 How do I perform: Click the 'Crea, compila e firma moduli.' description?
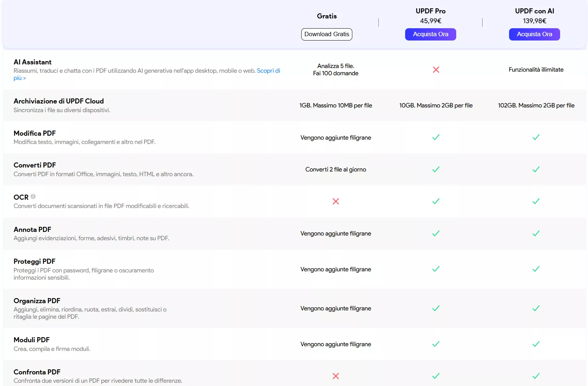pos(52,349)
